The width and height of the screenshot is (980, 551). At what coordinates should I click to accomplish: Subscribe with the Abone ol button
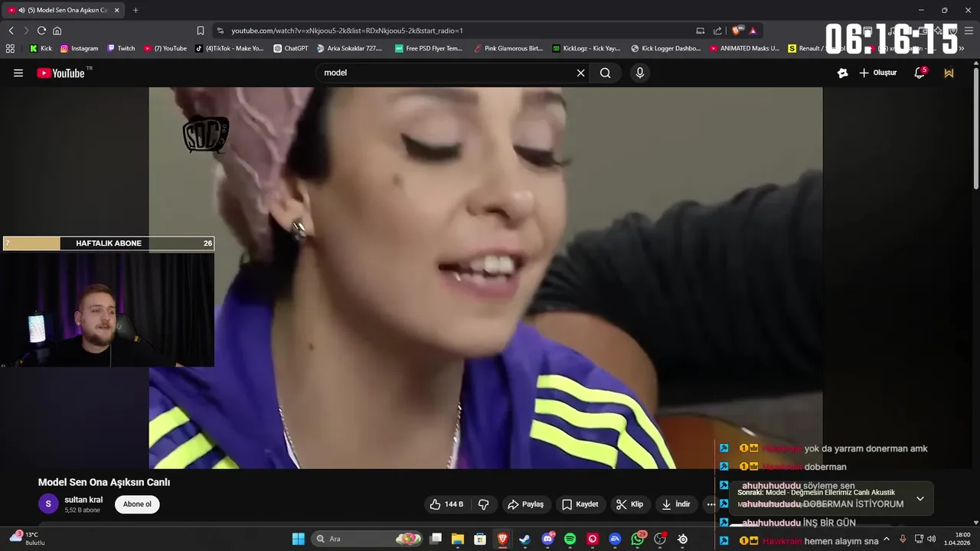(x=137, y=504)
